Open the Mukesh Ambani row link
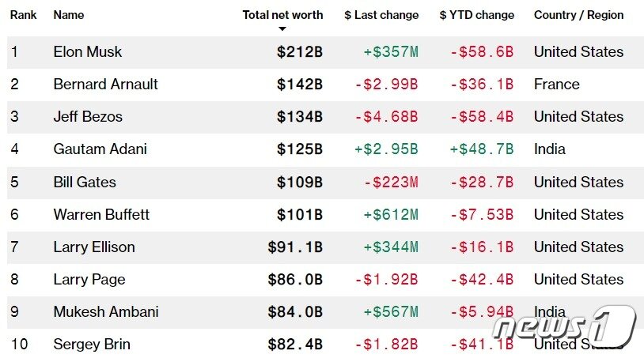The image size is (644, 358). click(106, 311)
